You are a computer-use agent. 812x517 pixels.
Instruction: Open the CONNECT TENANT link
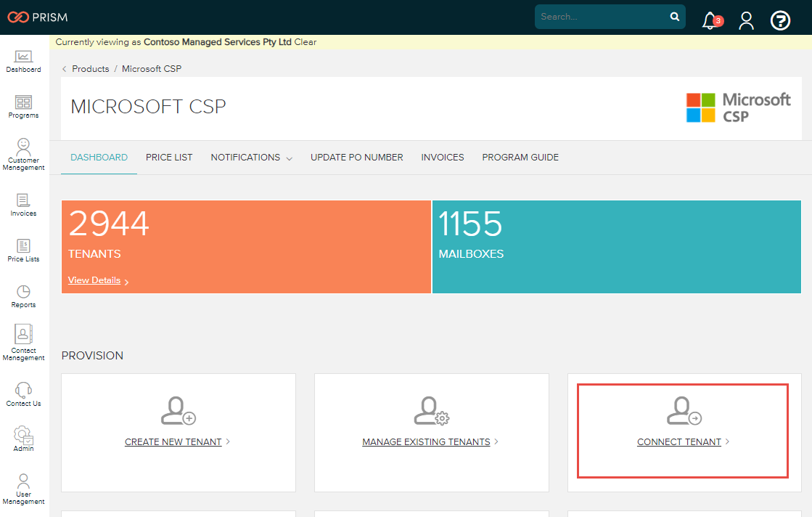click(x=679, y=441)
